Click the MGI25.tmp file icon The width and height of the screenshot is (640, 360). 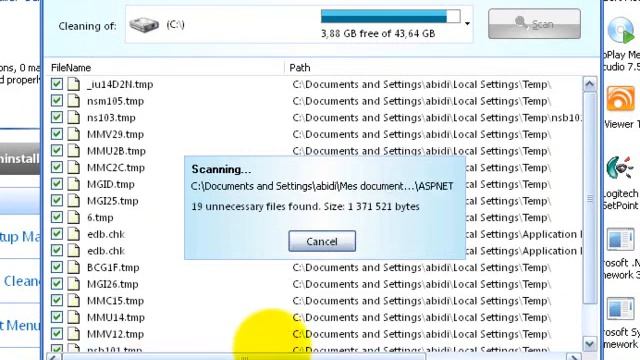tap(73, 201)
